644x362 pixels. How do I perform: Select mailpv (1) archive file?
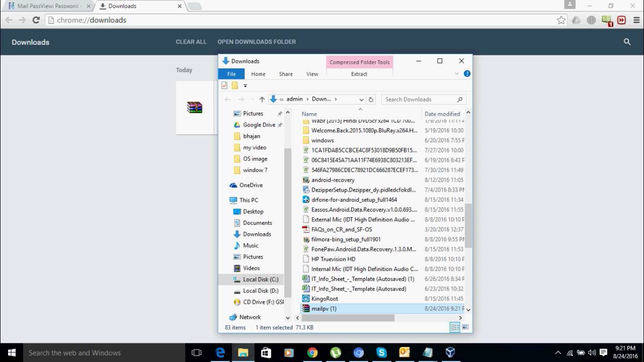pos(382,309)
